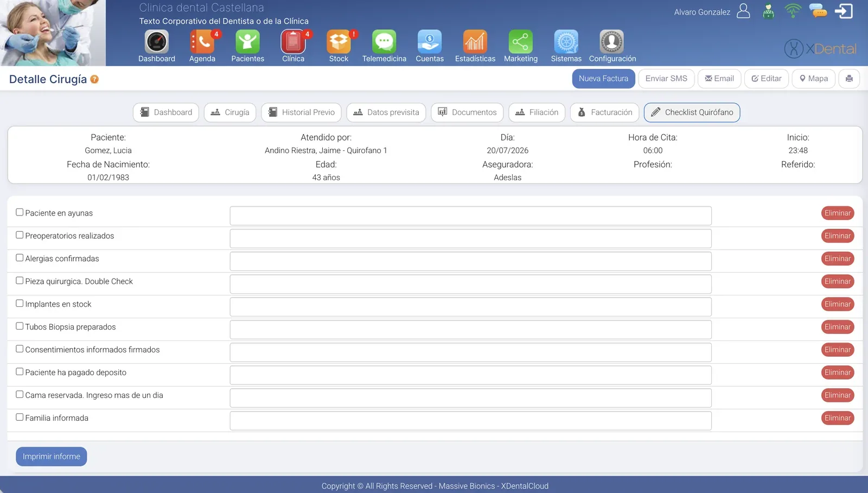Switch to the Dashboard sub-tab
Image resolution: width=868 pixels, height=493 pixels.
[166, 112]
